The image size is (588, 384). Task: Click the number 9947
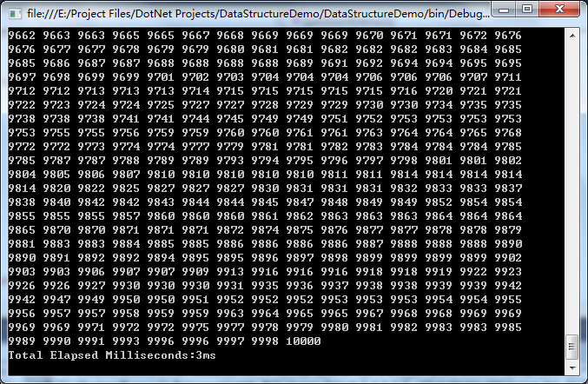(x=56, y=300)
